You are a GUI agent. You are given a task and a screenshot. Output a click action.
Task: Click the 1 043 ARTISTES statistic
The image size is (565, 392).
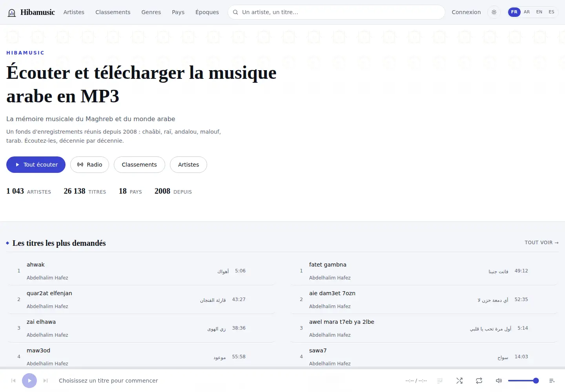tap(29, 191)
